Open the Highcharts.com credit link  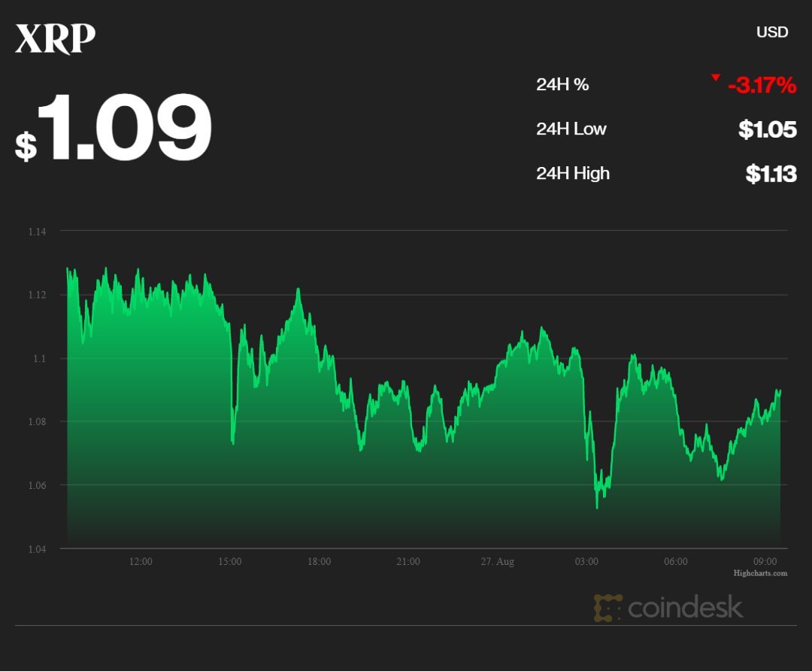tap(760, 573)
